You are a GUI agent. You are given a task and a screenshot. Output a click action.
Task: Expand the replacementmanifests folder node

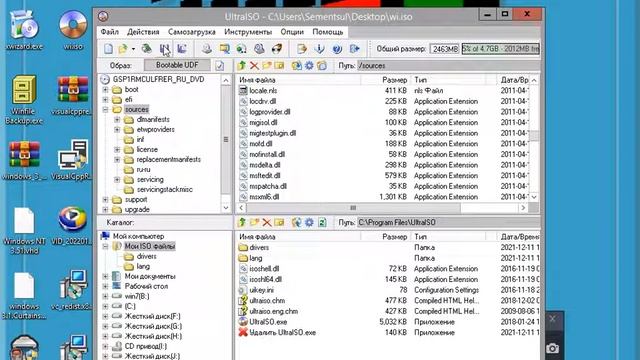117,159
